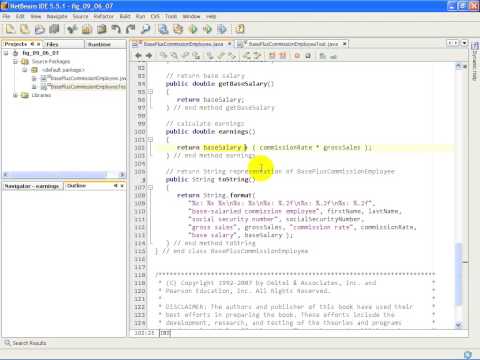Viewport: 480px width, 360px height.
Task: Open the editor tab list dropdown
Action: point(464,43)
